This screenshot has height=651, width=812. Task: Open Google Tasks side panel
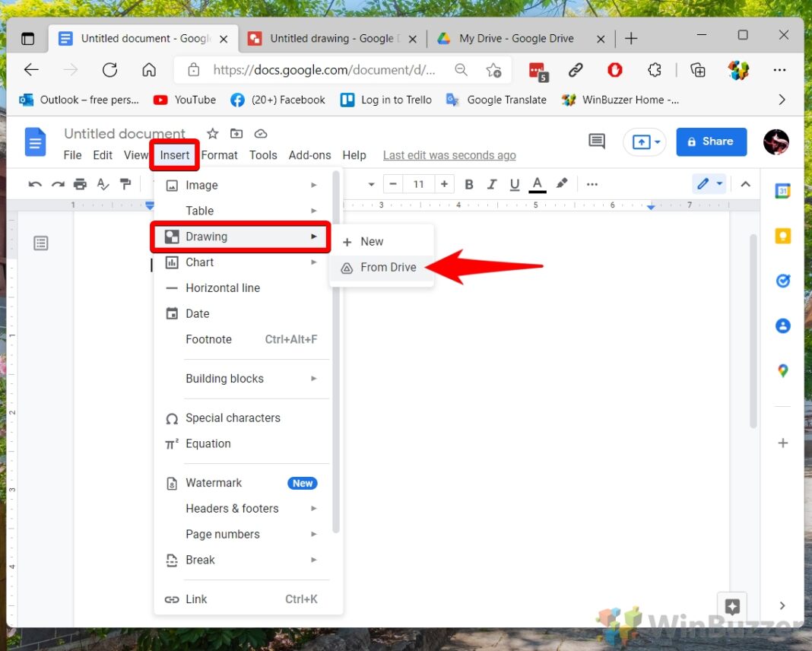pyautogui.click(x=782, y=281)
